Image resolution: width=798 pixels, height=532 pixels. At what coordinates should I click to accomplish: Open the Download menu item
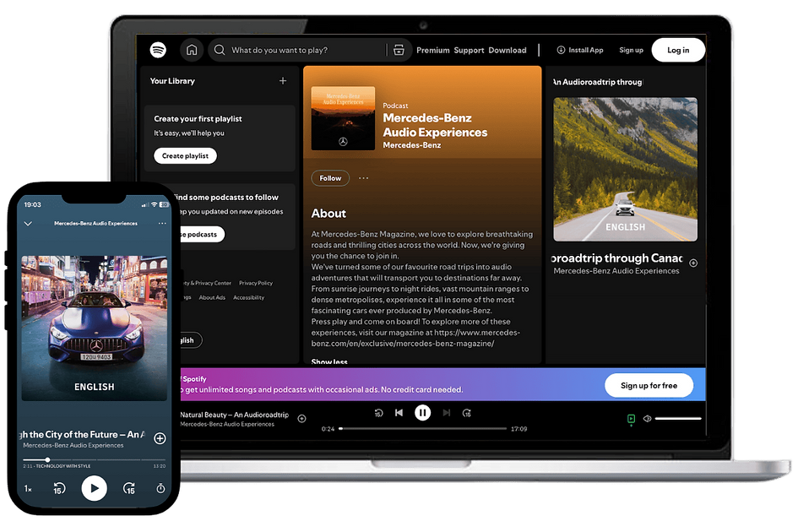point(508,51)
